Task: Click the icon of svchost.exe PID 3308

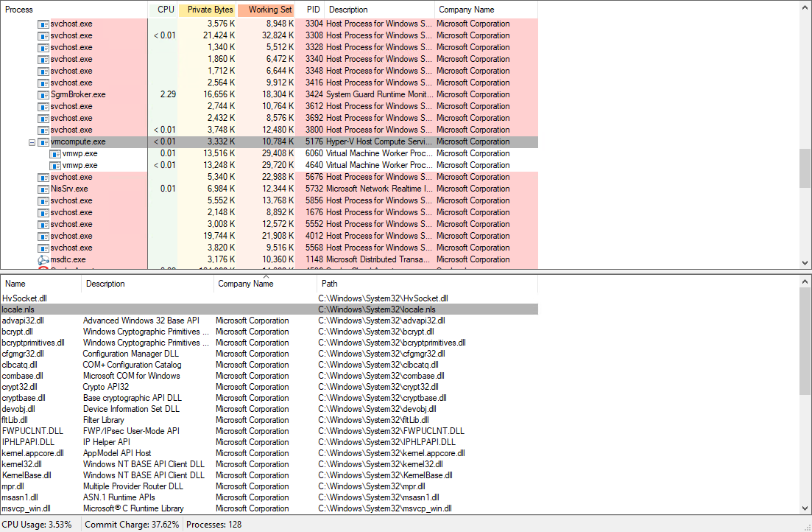Action: tap(43, 36)
